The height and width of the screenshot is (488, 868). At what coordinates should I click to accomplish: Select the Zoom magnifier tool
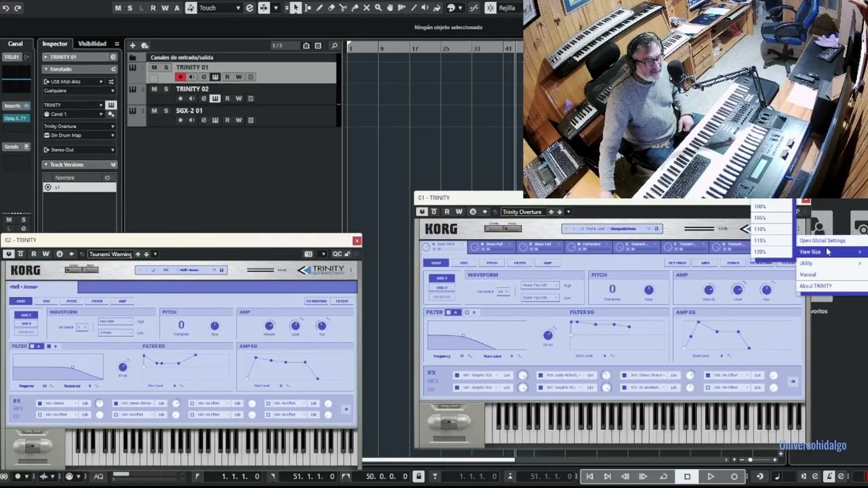pyautogui.click(x=378, y=7)
